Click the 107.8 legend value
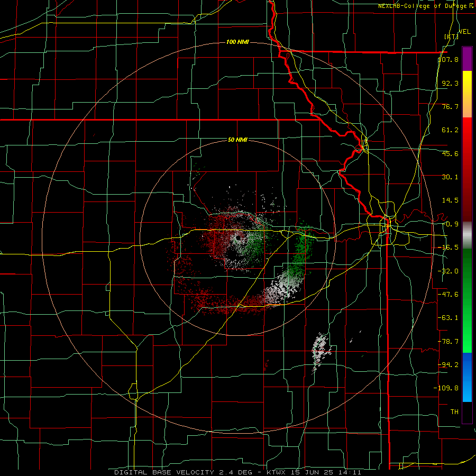 (448, 59)
